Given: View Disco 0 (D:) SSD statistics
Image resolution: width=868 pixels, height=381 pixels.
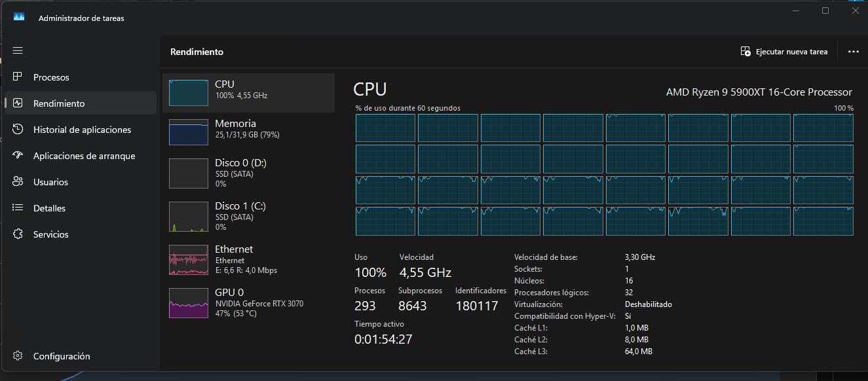Looking at the screenshot, I should tap(236, 173).
